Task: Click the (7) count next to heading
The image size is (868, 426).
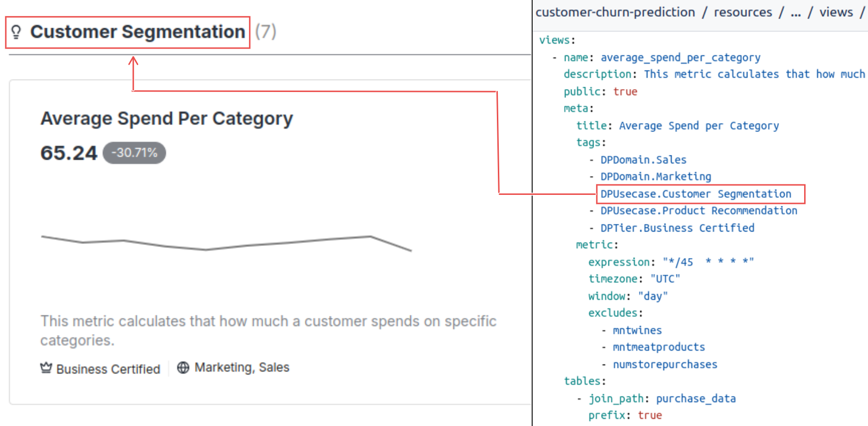Action: tap(265, 32)
